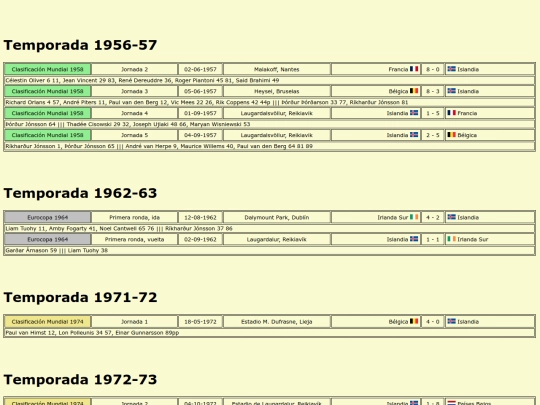Click Iceland flag in the 01-09-1957 match row
This screenshot has width=540, height=405.
point(414,113)
